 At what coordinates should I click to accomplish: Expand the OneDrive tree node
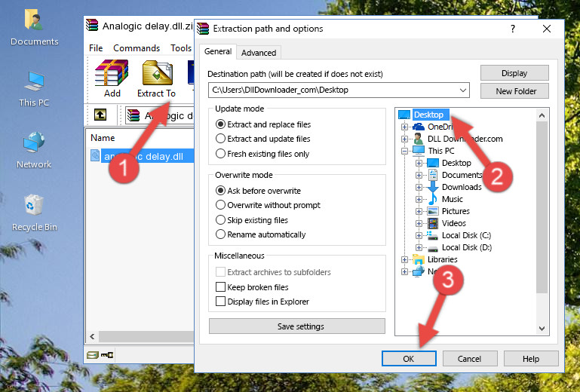point(405,127)
